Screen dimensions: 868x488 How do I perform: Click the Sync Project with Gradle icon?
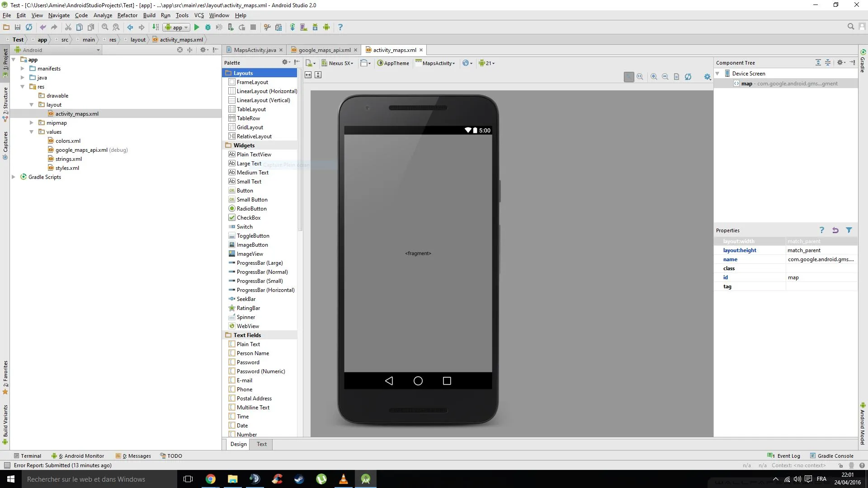pyautogui.click(x=292, y=27)
